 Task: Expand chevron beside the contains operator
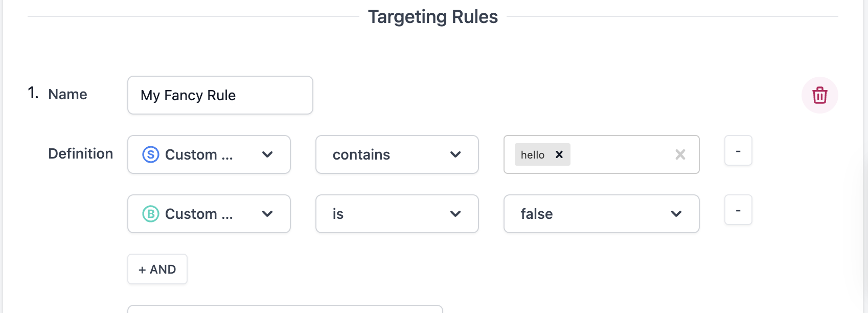(x=455, y=154)
